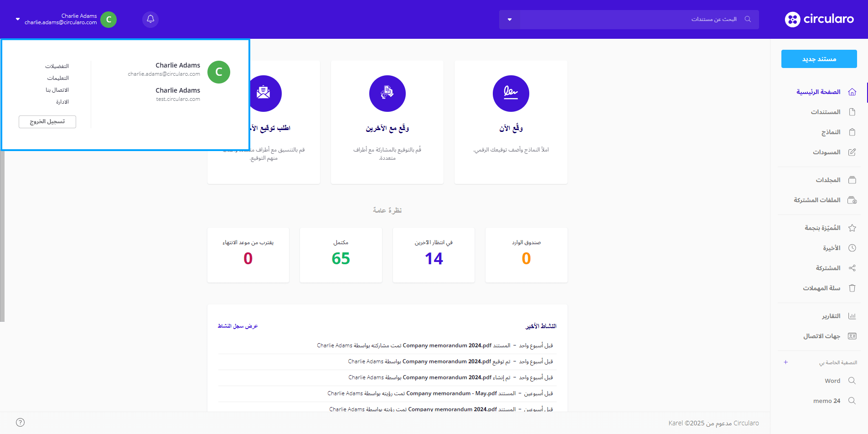Open the activity log link (عرض سجل النشاط)
The width and height of the screenshot is (868, 434).
[x=238, y=326]
